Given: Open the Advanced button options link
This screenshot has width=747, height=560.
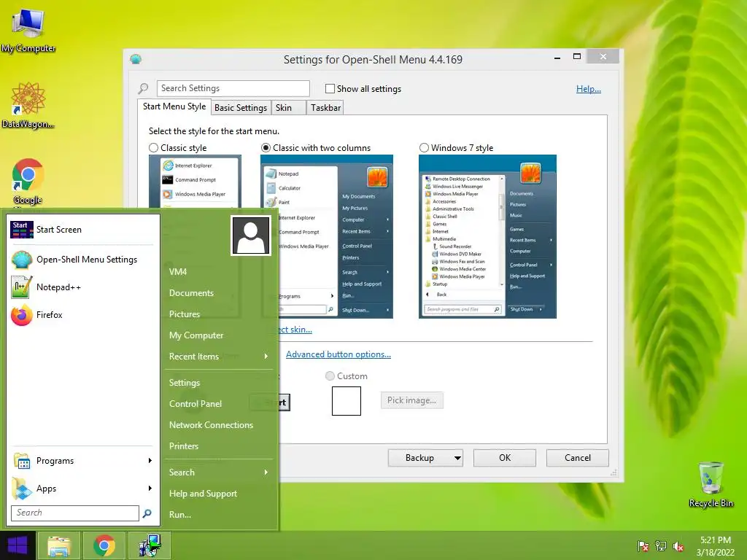Looking at the screenshot, I should point(338,354).
